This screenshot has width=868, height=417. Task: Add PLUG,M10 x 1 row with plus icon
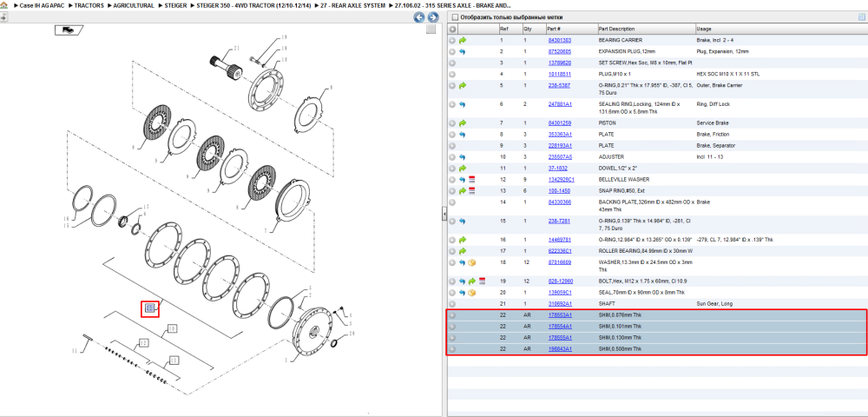(452, 74)
